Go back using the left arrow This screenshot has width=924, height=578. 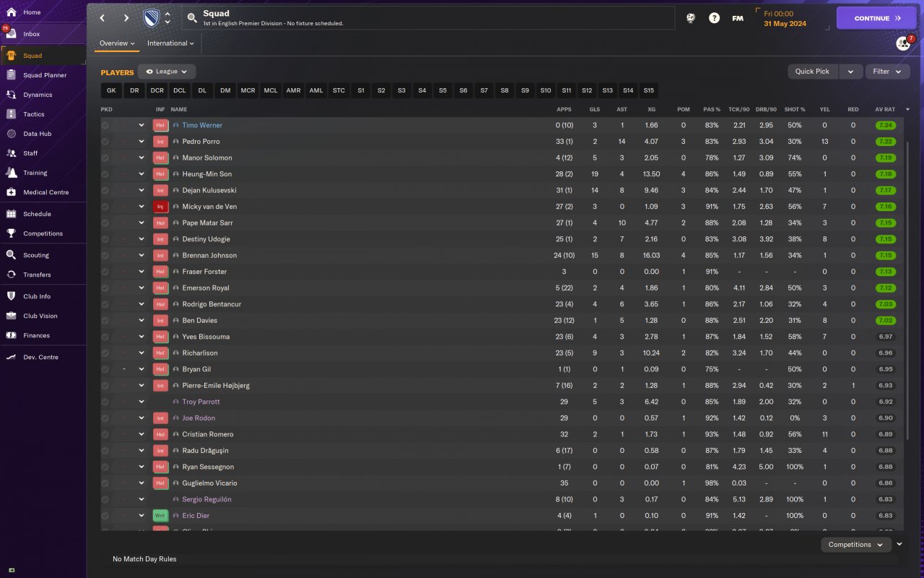click(103, 18)
